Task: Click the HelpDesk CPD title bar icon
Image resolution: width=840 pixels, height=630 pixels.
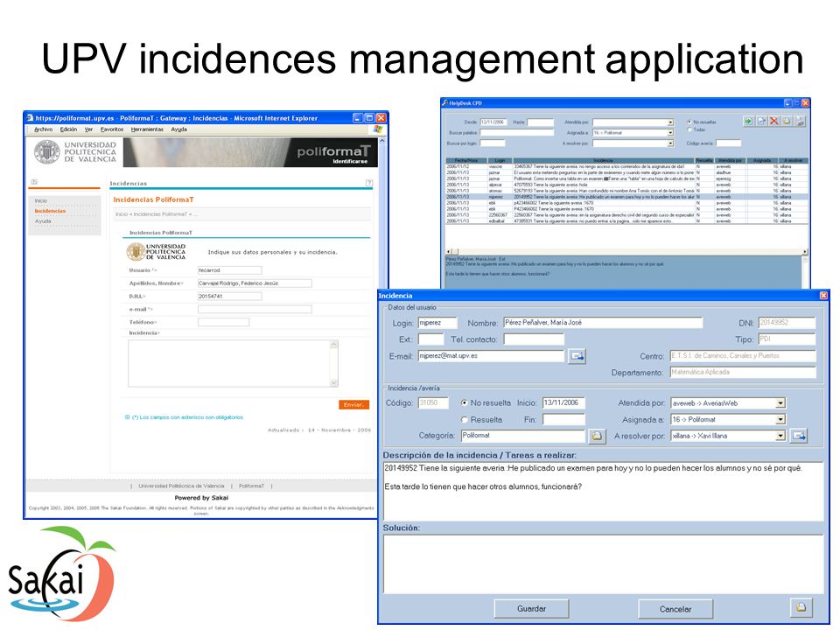Action: coord(444,103)
